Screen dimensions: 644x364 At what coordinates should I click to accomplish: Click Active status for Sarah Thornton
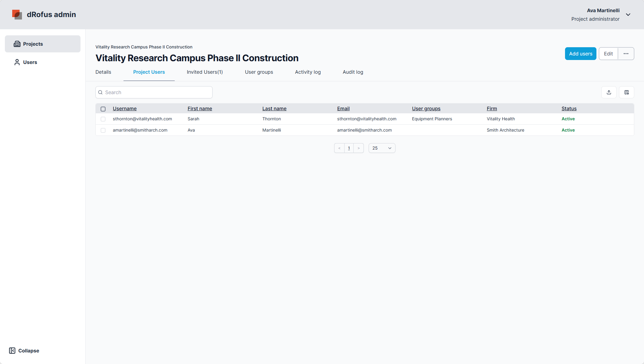point(568,119)
